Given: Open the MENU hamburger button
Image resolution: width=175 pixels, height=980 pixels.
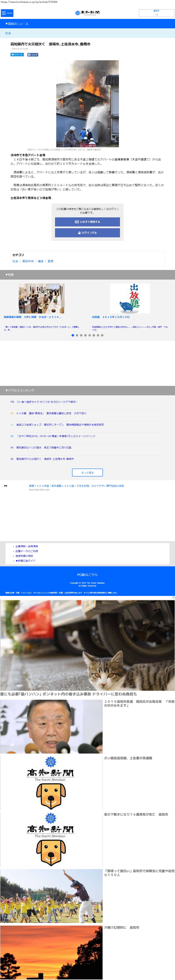Looking at the screenshot, I should 7,13.
